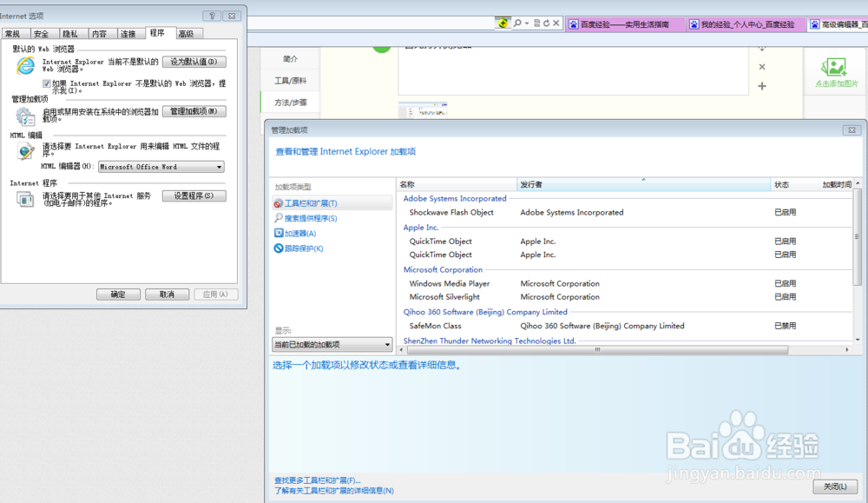Sort add-ons by 状态 column header
The image size is (868, 503).
coord(794,184)
